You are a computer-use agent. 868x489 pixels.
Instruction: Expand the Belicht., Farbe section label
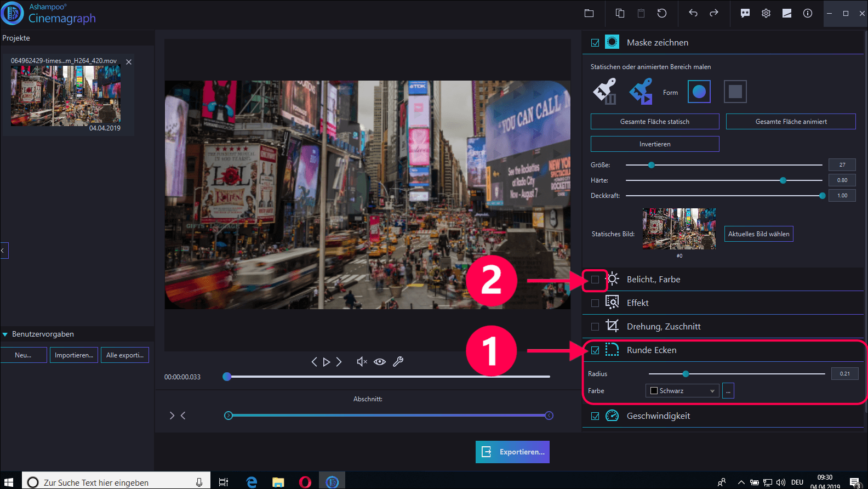click(x=653, y=279)
